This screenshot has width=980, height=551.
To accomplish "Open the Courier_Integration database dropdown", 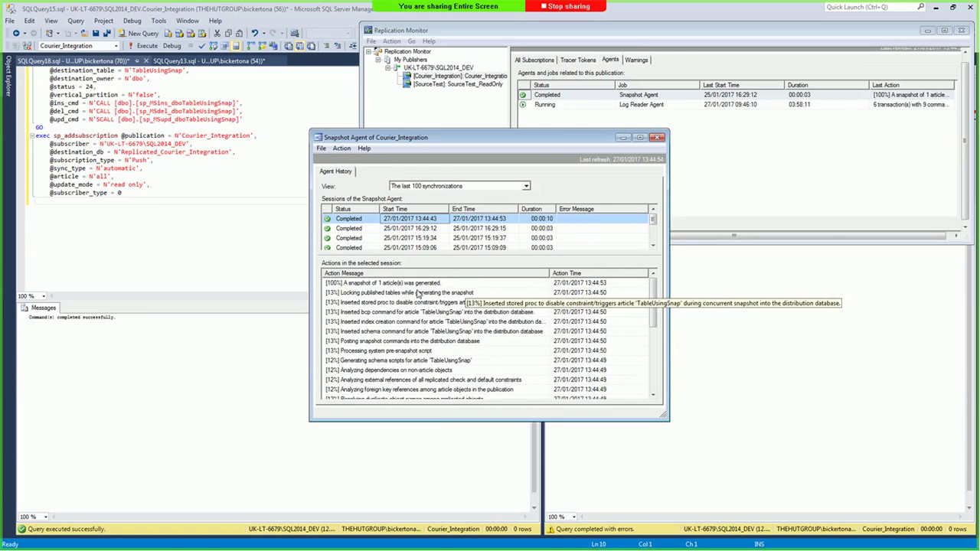I will coord(116,46).
